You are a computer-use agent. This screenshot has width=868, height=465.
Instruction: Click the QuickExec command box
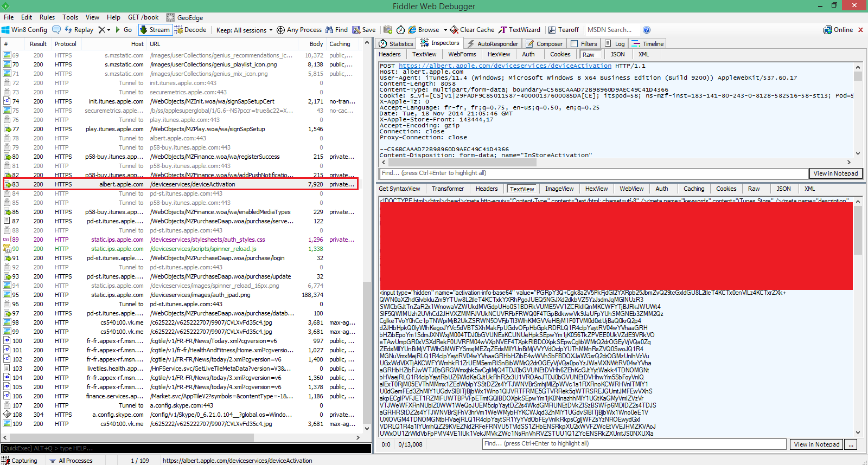click(187, 448)
